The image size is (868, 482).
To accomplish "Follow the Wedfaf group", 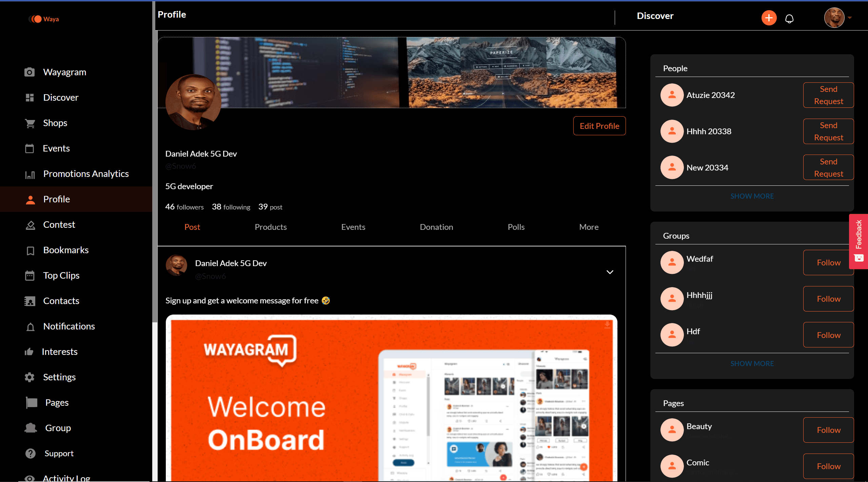I will [x=828, y=262].
